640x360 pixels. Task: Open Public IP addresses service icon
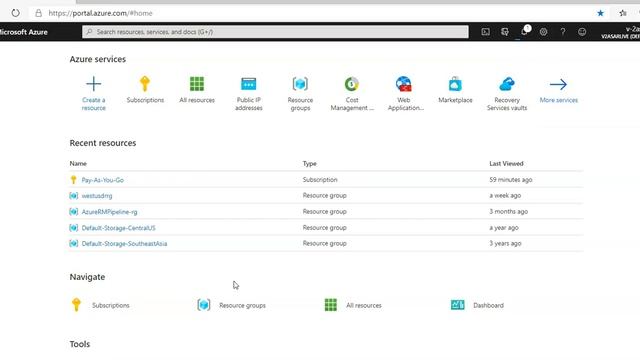(x=249, y=84)
